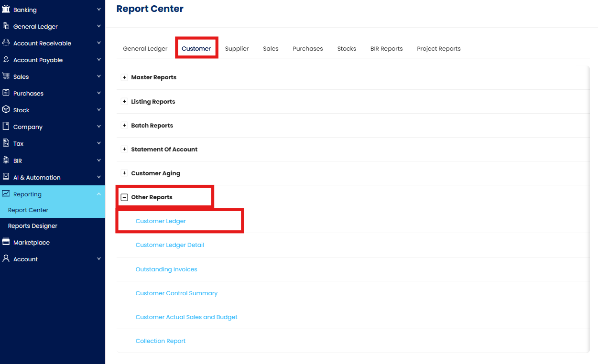Expand the Stock sidebar chevron
This screenshot has width=598, height=364.
click(98, 110)
